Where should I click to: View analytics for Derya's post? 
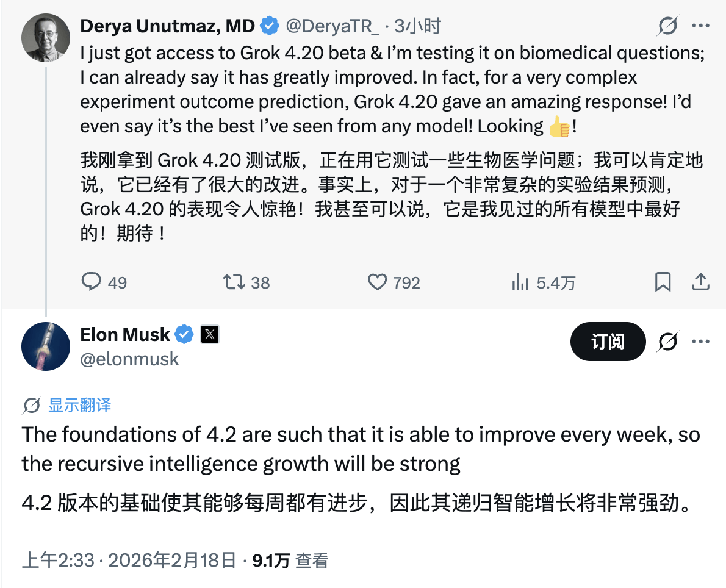pyautogui.click(x=520, y=282)
